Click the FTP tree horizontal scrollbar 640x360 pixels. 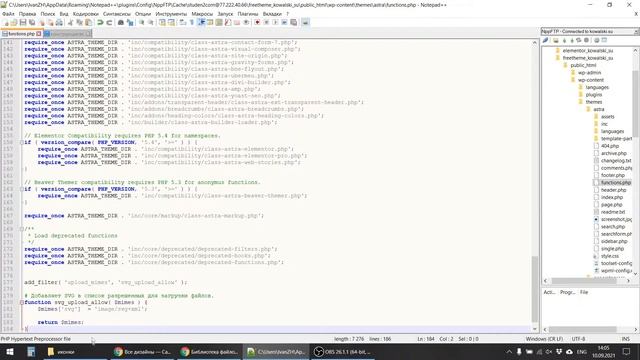584,281
